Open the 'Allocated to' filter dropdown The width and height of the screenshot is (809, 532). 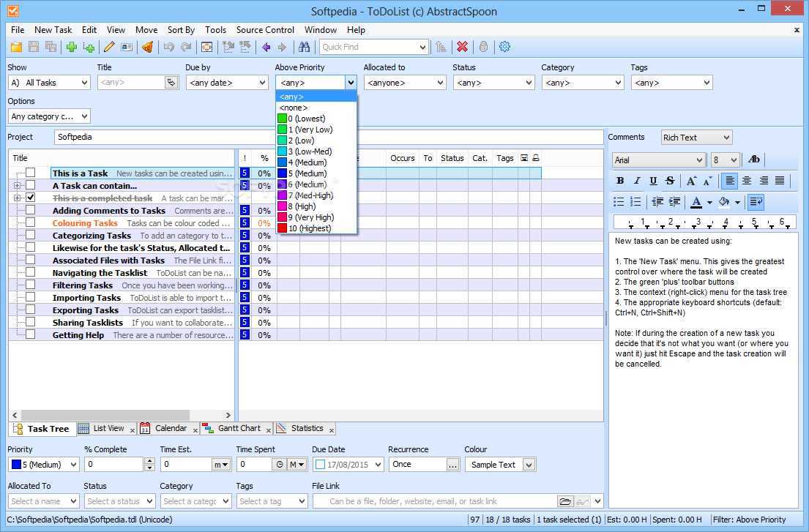(x=404, y=83)
